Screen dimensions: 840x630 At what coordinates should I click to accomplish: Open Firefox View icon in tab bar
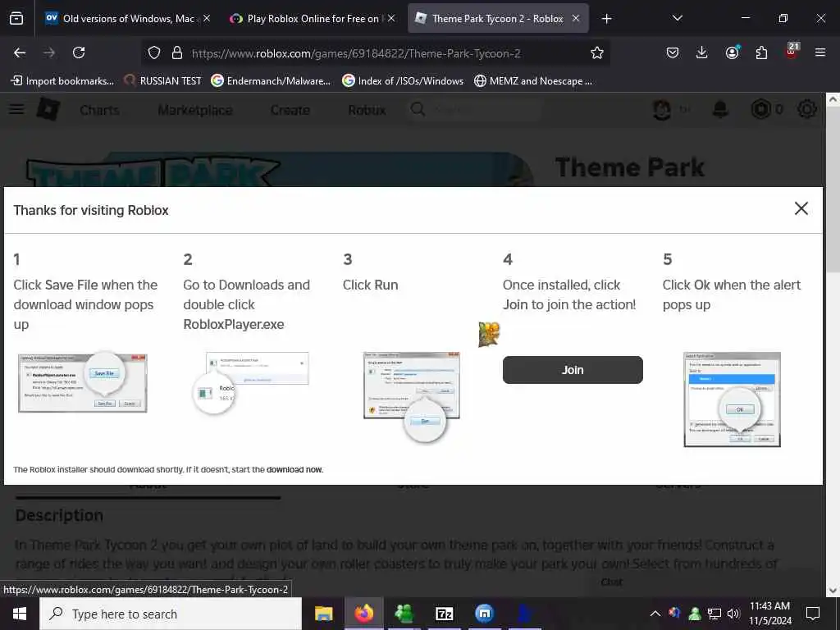tap(16, 19)
